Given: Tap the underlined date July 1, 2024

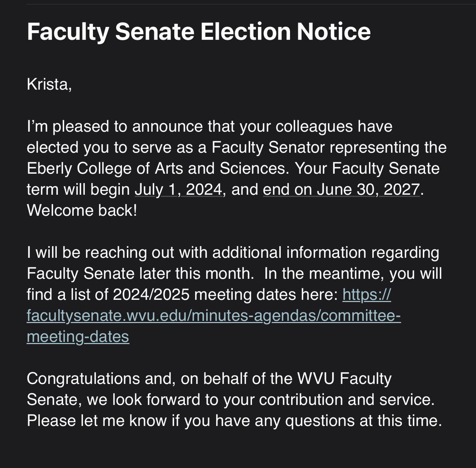Looking at the screenshot, I should click(178, 190).
